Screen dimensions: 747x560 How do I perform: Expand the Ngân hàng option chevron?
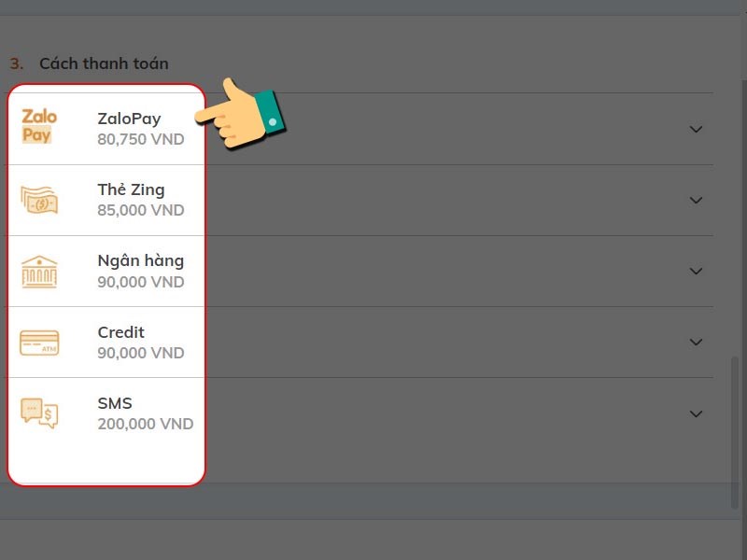696,271
